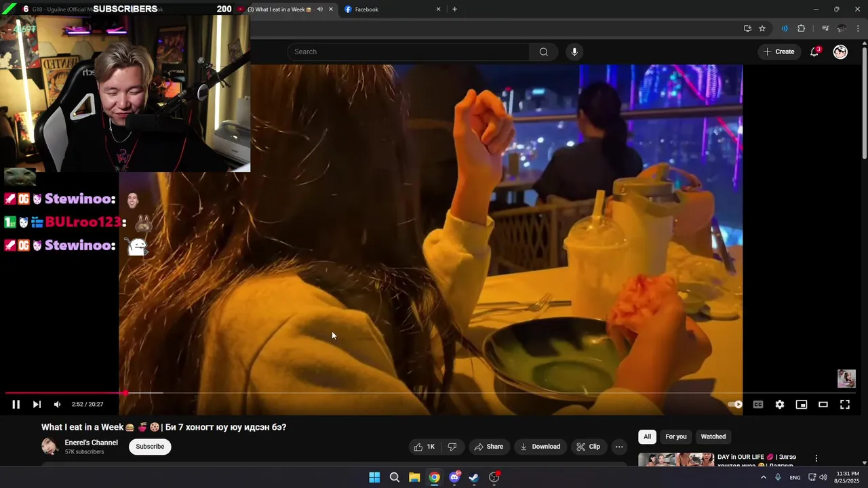Select the Watched filter chip
The height and width of the screenshot is (488, 868).
click(x=713, y=436)
